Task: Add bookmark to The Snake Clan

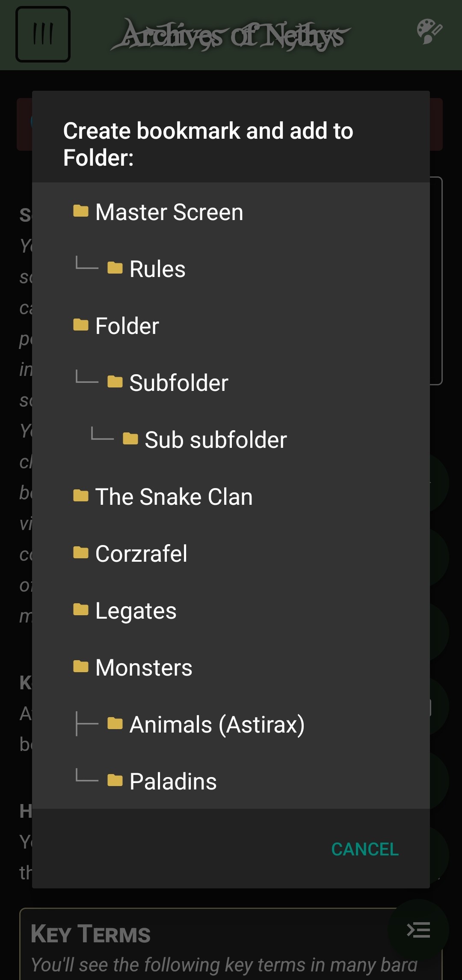Action: 174,497
